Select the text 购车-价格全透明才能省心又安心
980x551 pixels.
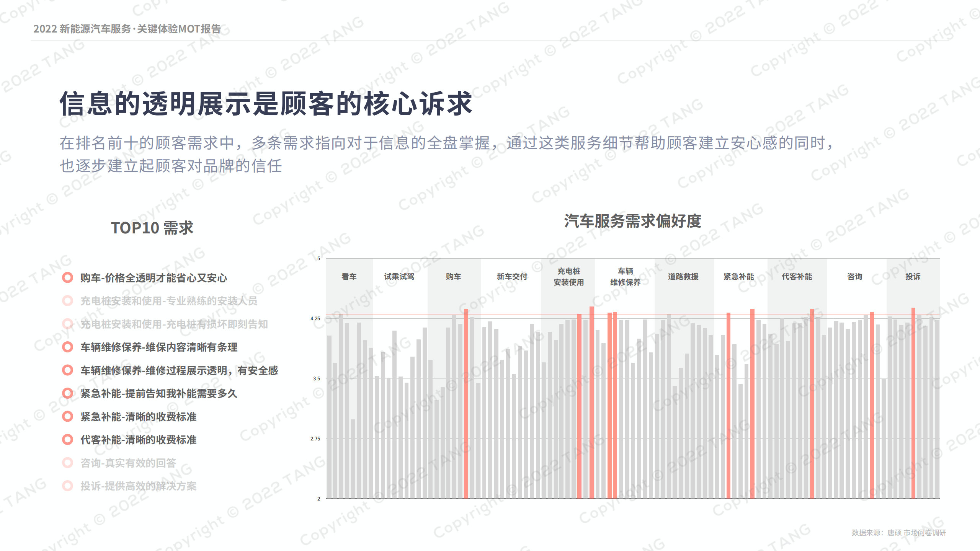(154, 278)
